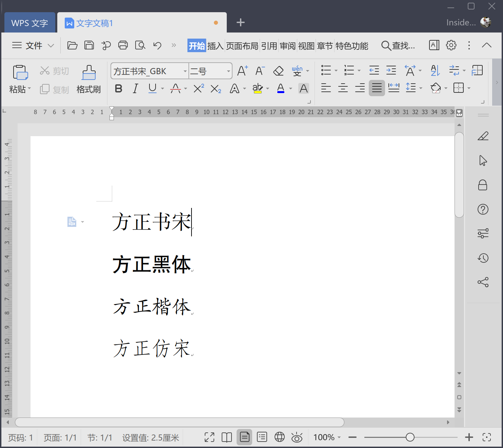Choose the selection arrow tool in sidebar

point(483,161)
